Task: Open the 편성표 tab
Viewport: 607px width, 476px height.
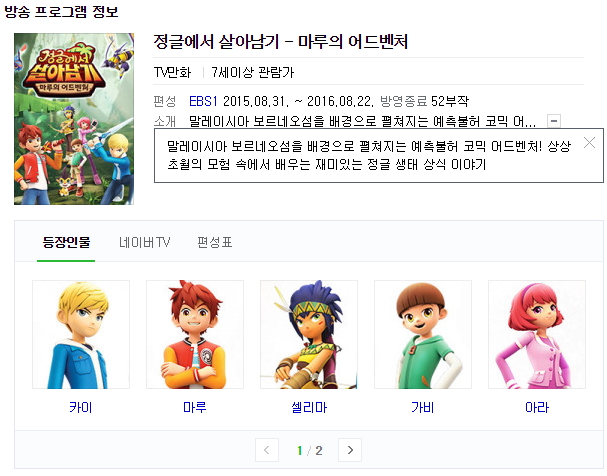Action: click(215, 243)
